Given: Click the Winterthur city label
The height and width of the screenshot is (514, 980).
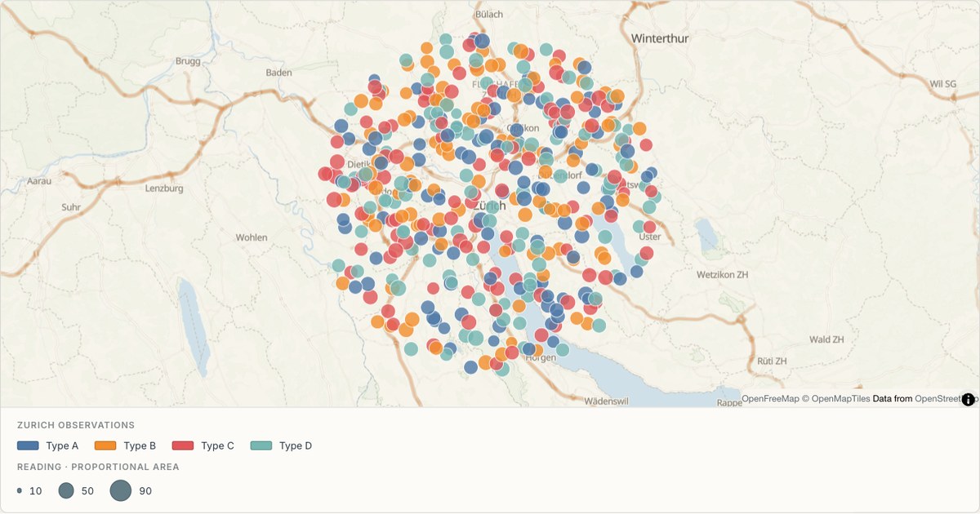Looking at the screenshot, I should pos(661,38).
